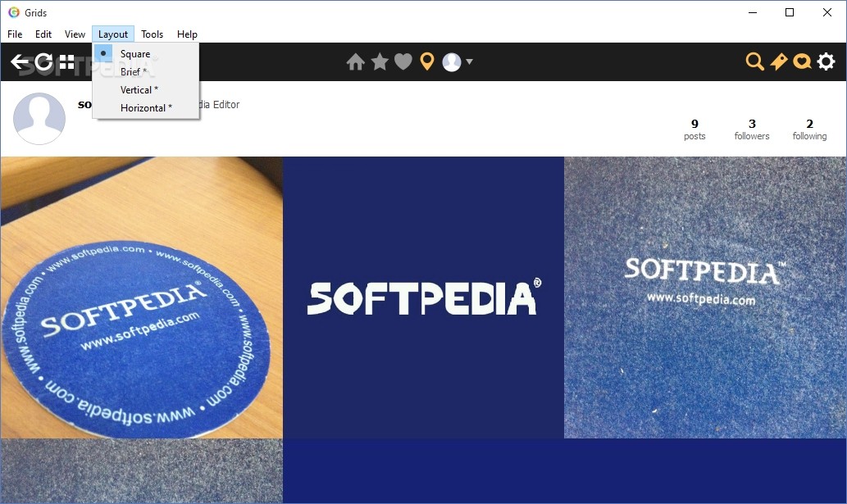
Task: Go back with the left arrow icon
Action: (x=20, y=62)
